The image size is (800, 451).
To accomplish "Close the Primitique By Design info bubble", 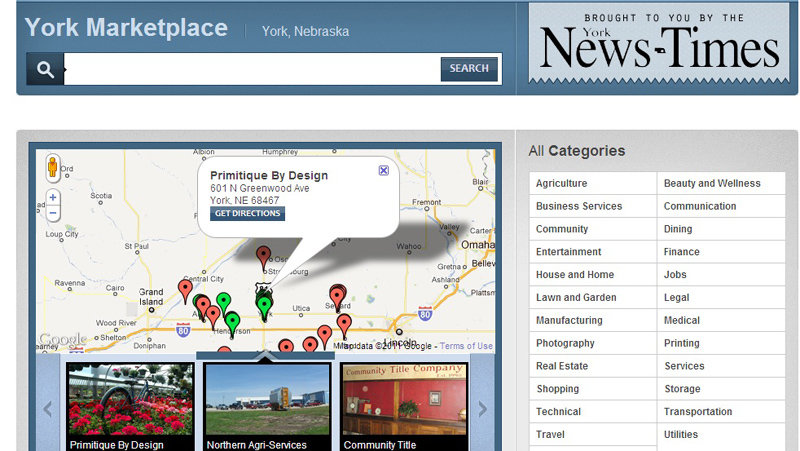I will click(384, 170).
